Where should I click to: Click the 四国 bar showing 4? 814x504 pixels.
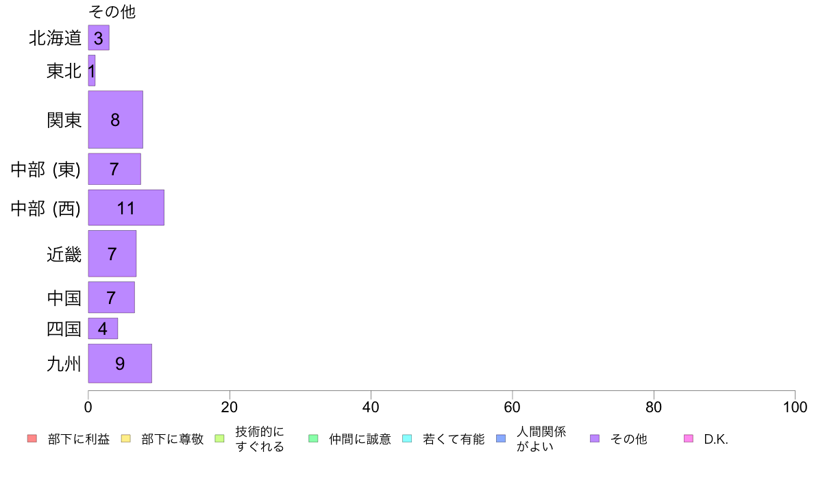[103, 329]
